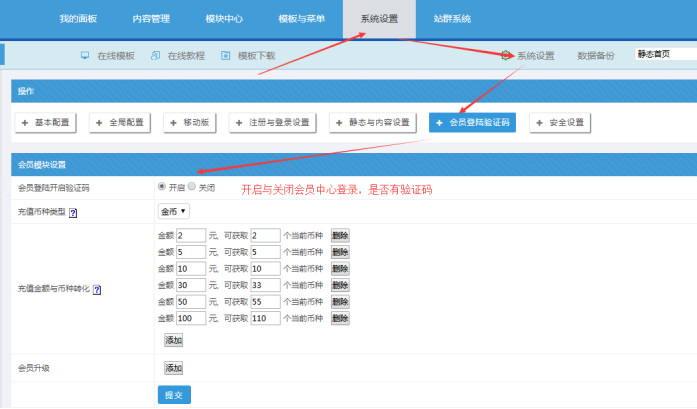
Task: Click the plus icon on 基本配置
Action: point(25,122)
